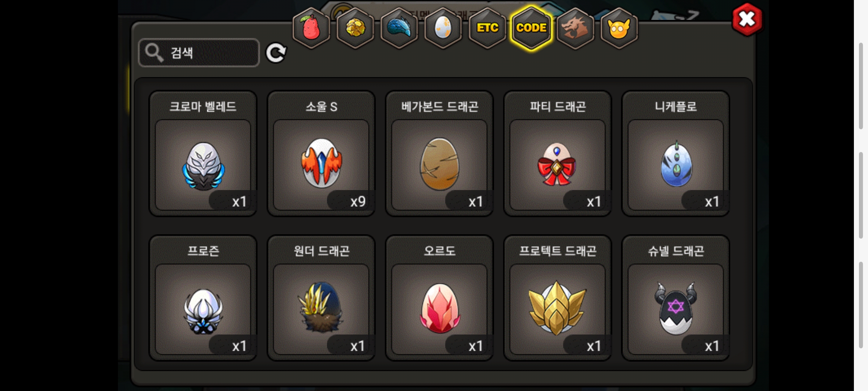Pick the 프로텍트 드래곤 golden egg

tap(558, 298)
